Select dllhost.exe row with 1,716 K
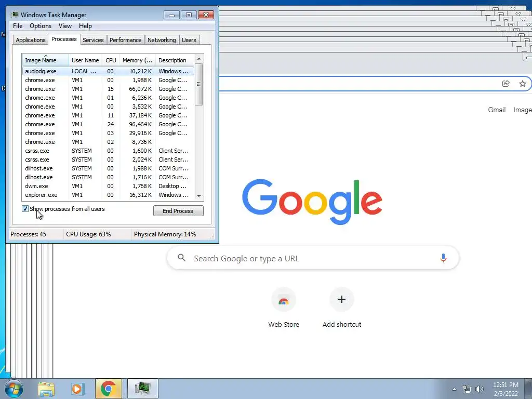 pos(108,177)
